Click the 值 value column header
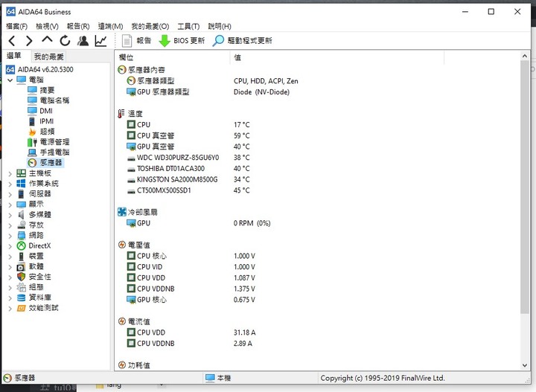 [337, 57]
